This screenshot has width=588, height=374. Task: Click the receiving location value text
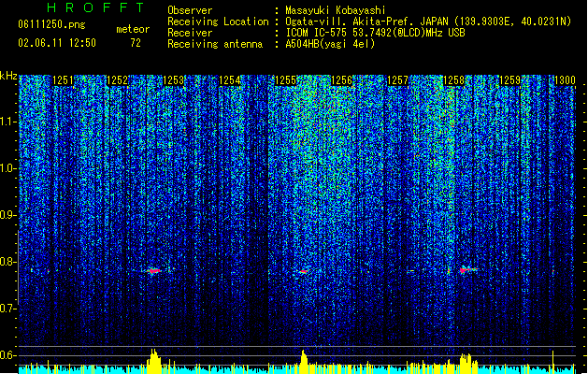click(x=428, y=22)
